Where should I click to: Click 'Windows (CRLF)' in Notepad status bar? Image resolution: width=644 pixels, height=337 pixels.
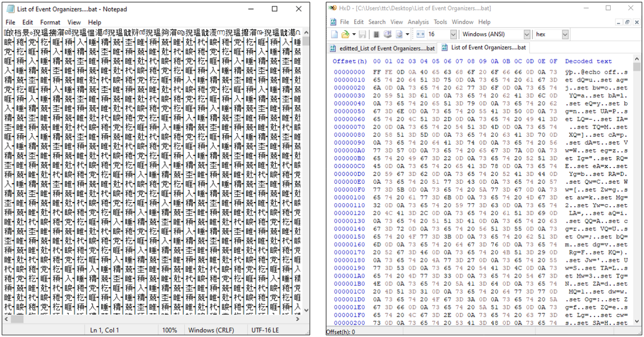[211, 330]
